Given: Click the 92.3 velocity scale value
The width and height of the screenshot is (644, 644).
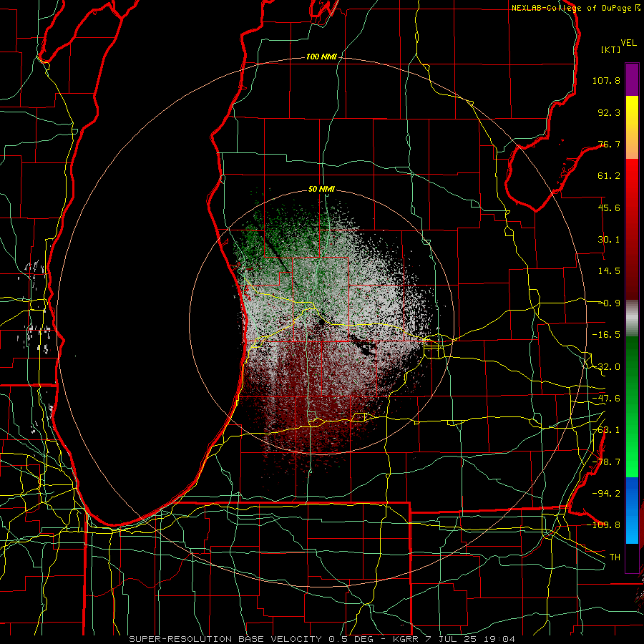Looking at the screenshot, I should click(609, 112).
